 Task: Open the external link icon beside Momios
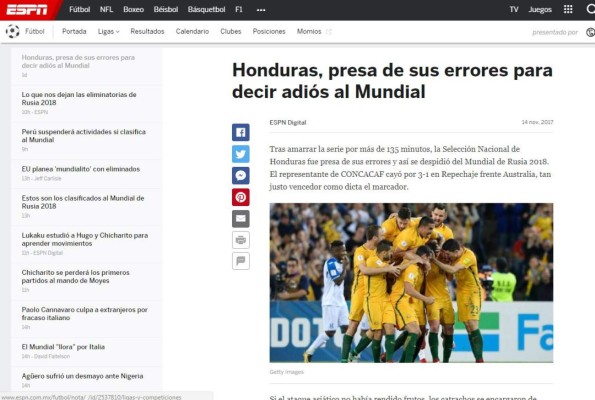tap(329, 31)
